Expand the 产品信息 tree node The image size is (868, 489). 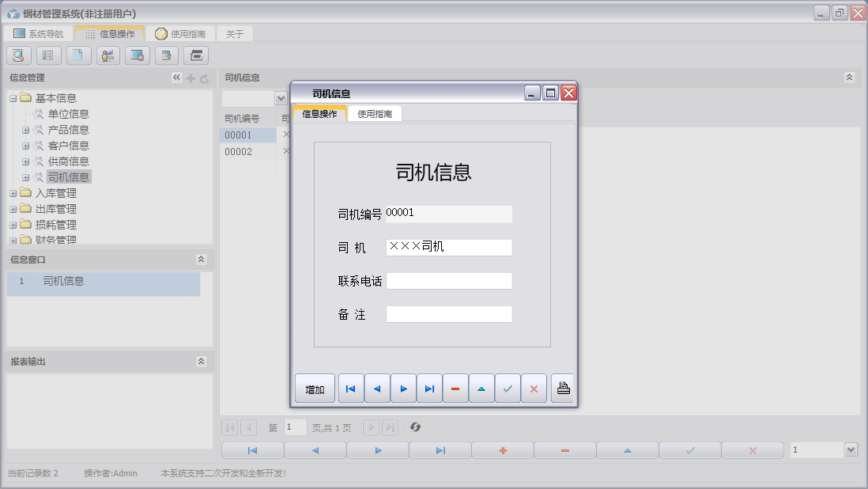tap(27, 129)
